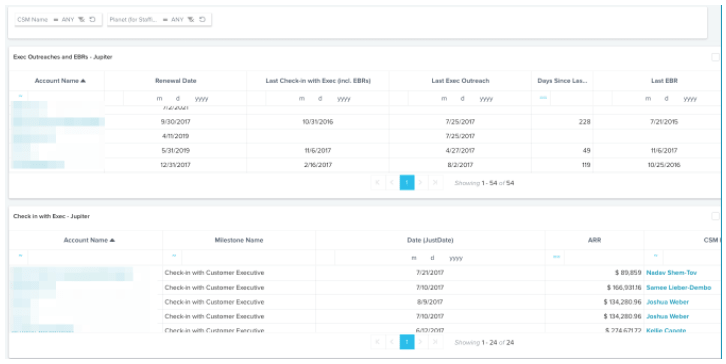Open the CSM Name filter settings icon

pyautogui.click(x=81, y=19)
